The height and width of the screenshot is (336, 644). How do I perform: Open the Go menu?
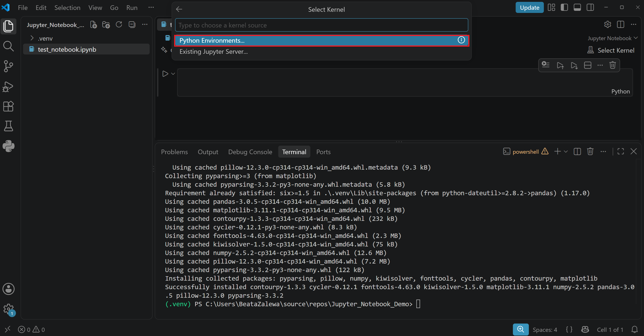tap(114, 8)
